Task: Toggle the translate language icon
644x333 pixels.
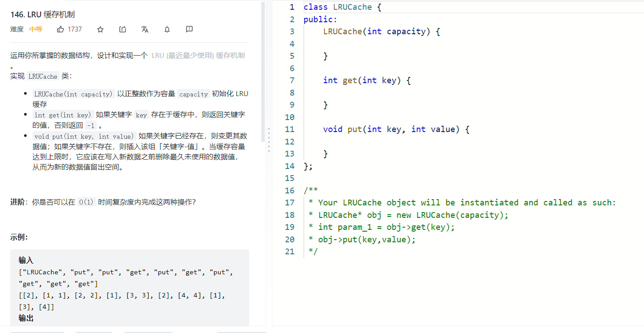Action: click(x=145, y=29)
